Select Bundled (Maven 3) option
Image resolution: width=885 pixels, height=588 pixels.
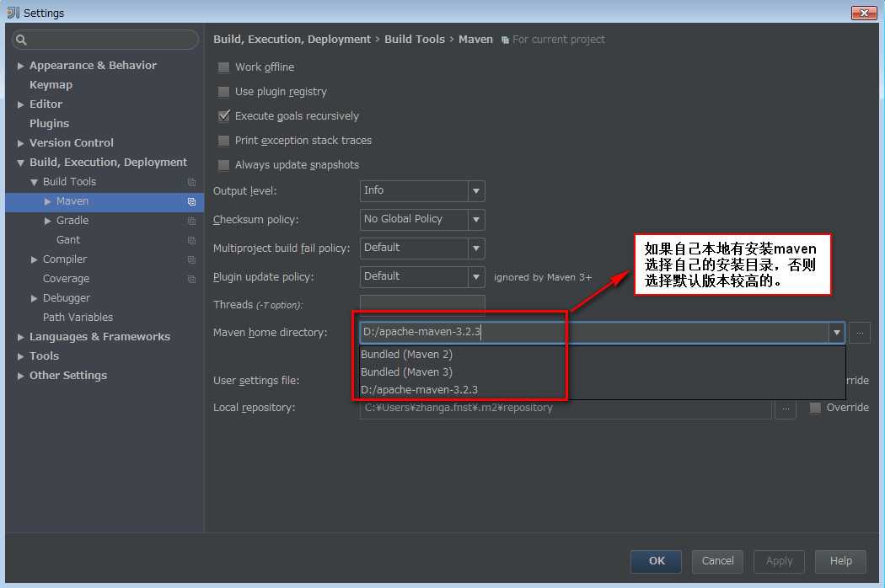(603, 372)
